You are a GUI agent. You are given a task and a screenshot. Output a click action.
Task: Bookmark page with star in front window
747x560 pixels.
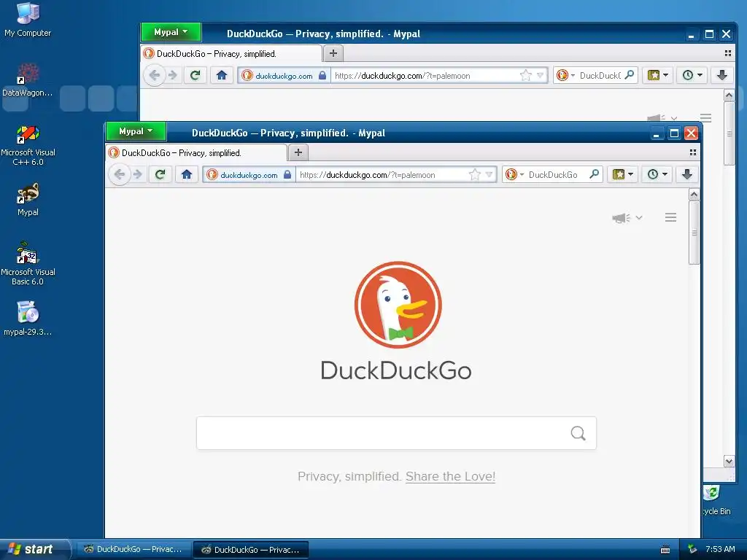[x=474, y=175]
